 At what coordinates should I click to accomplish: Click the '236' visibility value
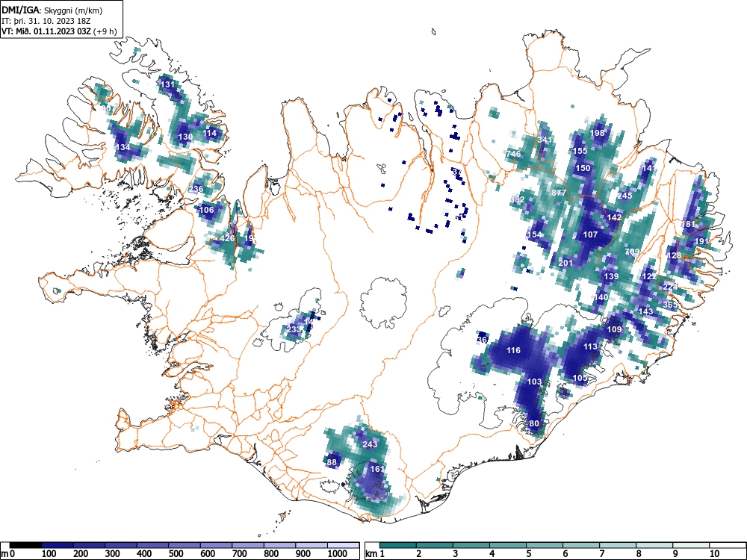[x=196, y=189]
